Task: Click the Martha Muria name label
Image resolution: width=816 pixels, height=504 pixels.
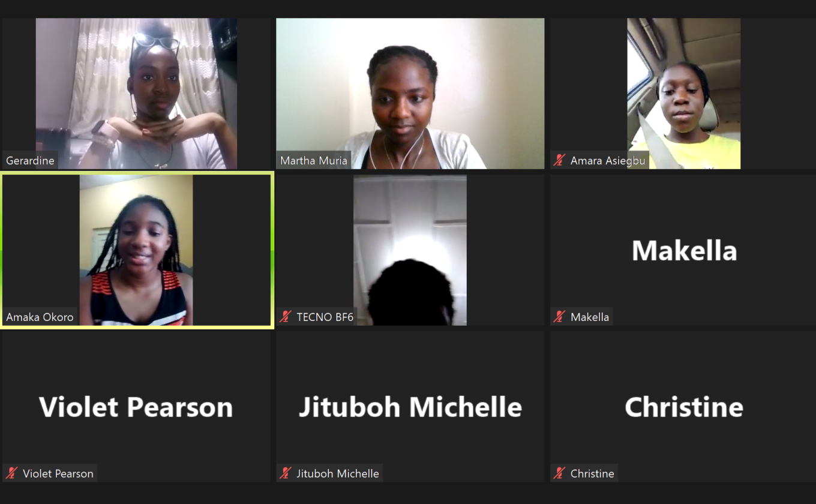Action: tap(314, 160)
